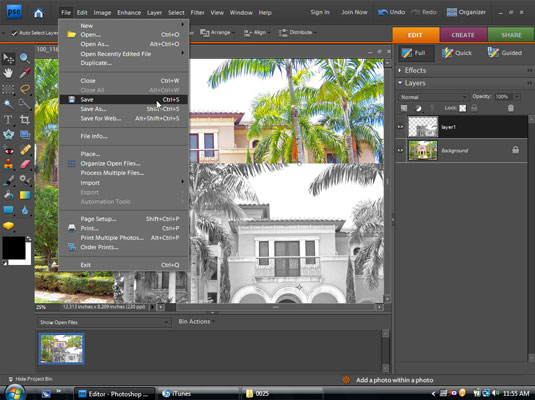Switch to the CREATE tab
The width and height of the screenshot is (535, 400).
pyautogui.click(x=463, y=35)
